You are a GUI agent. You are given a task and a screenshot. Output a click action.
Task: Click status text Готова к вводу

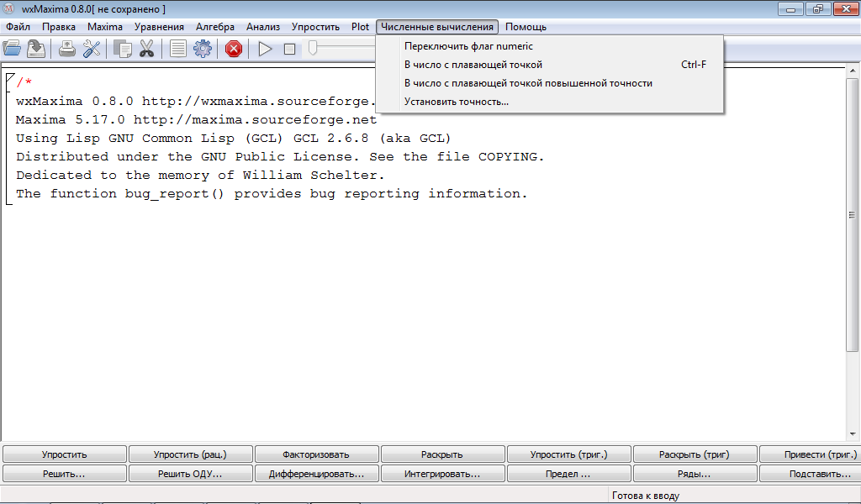coord(646,496)
